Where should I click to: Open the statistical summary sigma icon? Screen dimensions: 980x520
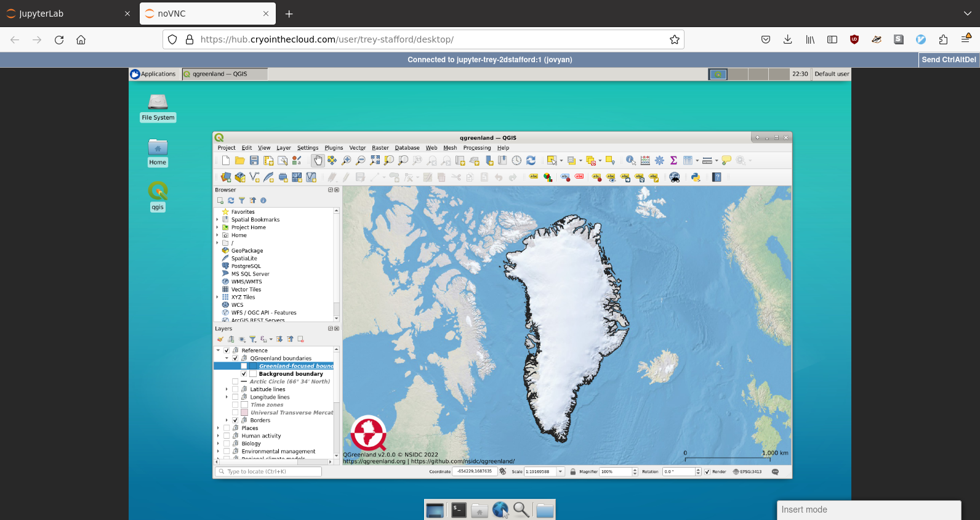[x=673, y=161]
